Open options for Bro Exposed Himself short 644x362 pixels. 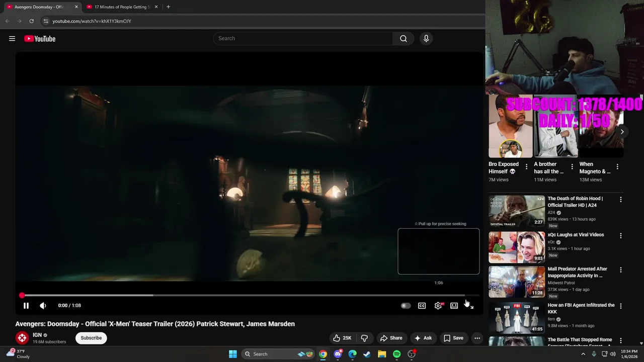[x=527, y=167]
